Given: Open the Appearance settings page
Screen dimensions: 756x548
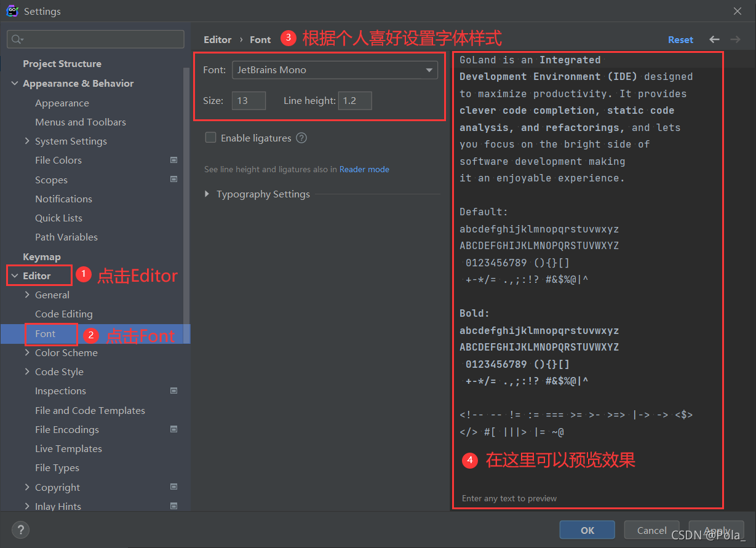Looking at the screenshot, I should click(62, 103).
